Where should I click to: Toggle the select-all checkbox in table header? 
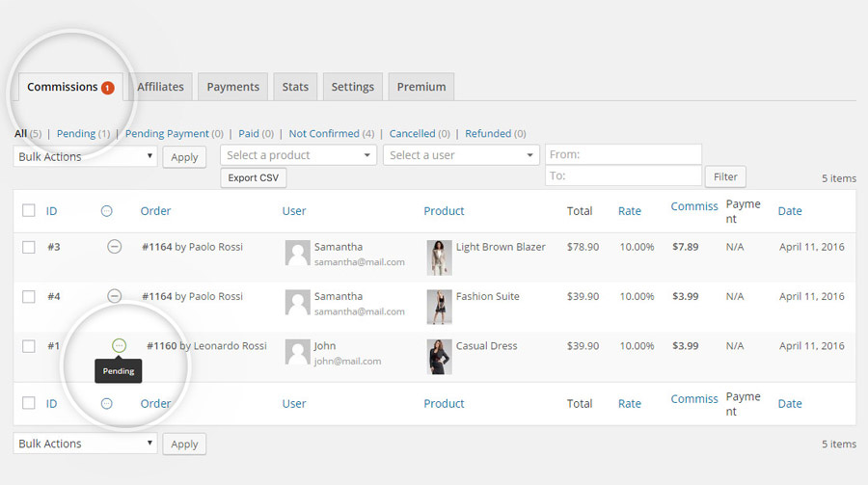point(29,211)
